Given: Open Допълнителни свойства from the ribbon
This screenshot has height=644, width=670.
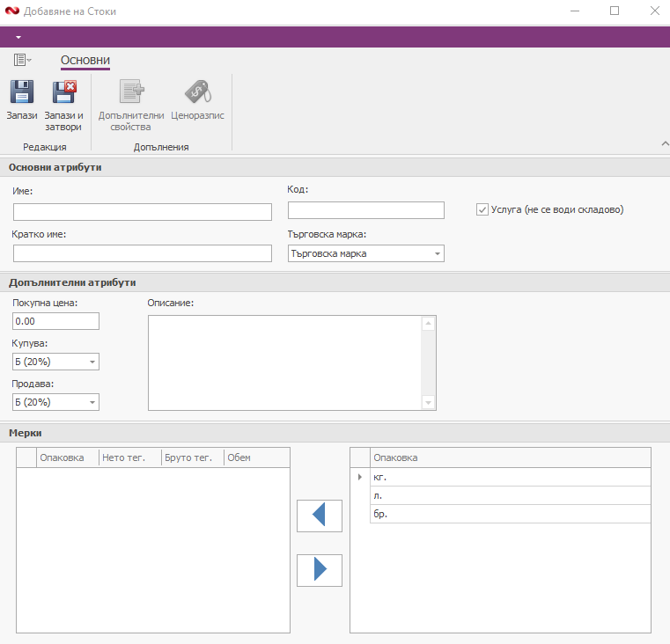Looking at the screenshot, I should (x=131, y=93).
